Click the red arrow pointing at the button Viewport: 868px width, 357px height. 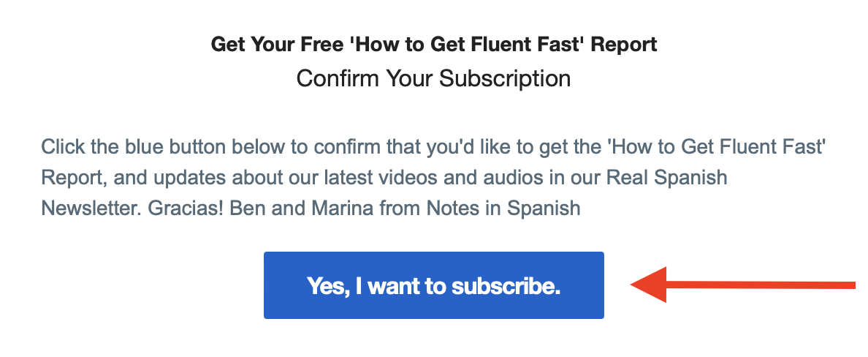tap(743, 285)
